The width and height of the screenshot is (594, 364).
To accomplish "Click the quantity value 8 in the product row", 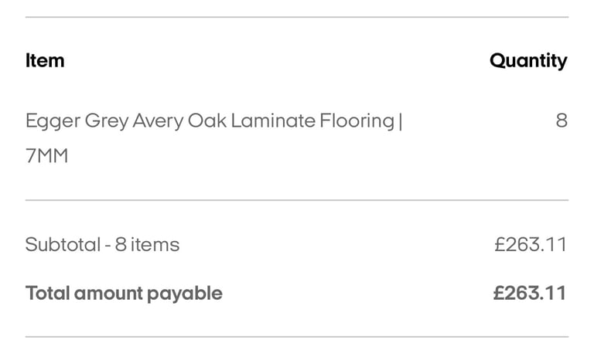I will tap(562, 121).
